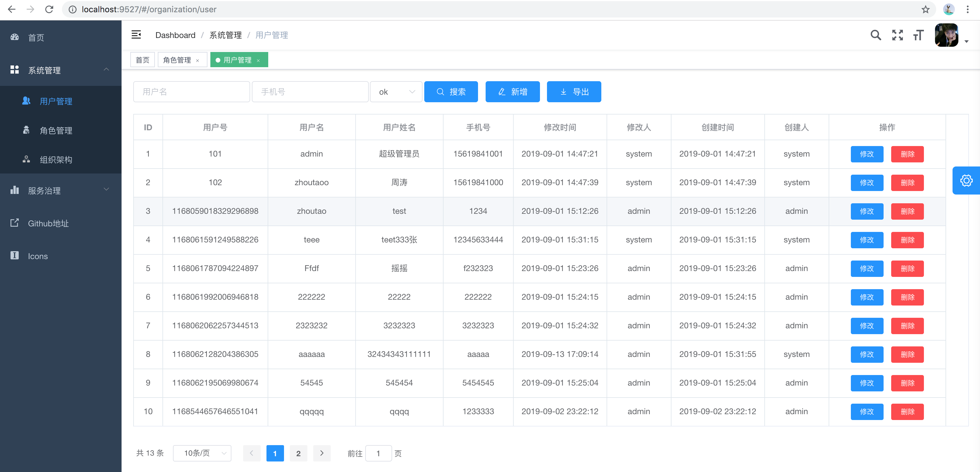
Task: Click user number 1168061591249588226
Action: 215,240
